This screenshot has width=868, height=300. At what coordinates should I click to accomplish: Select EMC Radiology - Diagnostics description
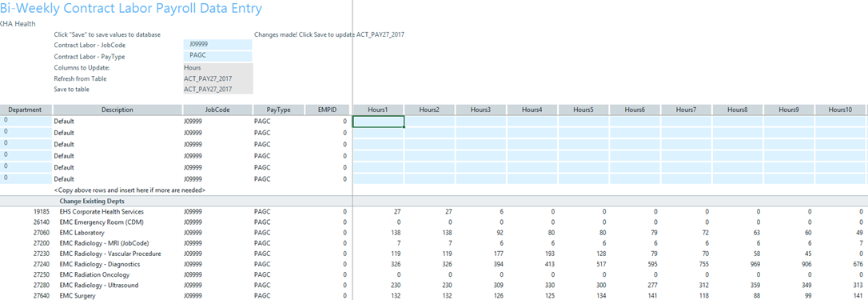click(100, 265)
